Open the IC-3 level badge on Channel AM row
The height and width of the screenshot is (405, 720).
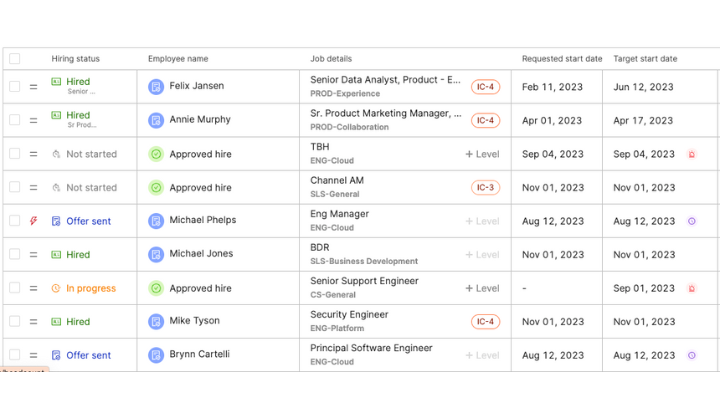pos(485,188)
